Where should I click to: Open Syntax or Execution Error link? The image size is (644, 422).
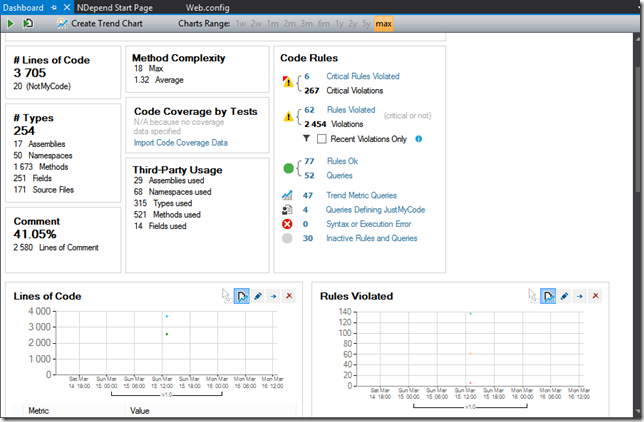(x=368, y=224)
